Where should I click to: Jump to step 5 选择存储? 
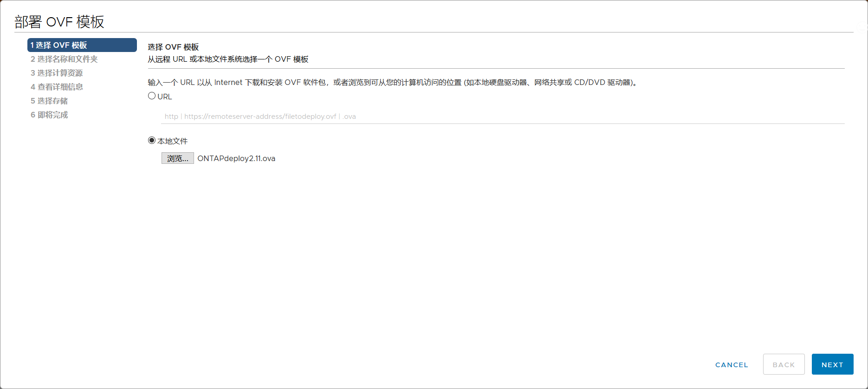[49, 101]
